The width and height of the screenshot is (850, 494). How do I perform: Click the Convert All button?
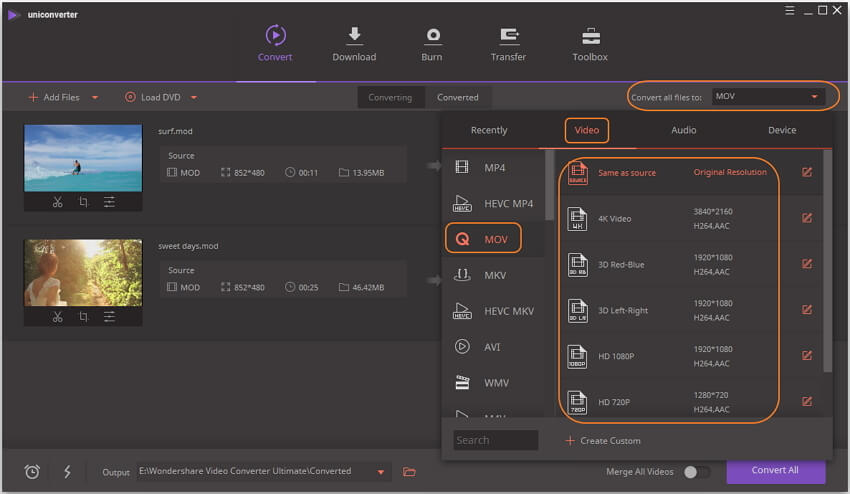[x=775, y=471]
